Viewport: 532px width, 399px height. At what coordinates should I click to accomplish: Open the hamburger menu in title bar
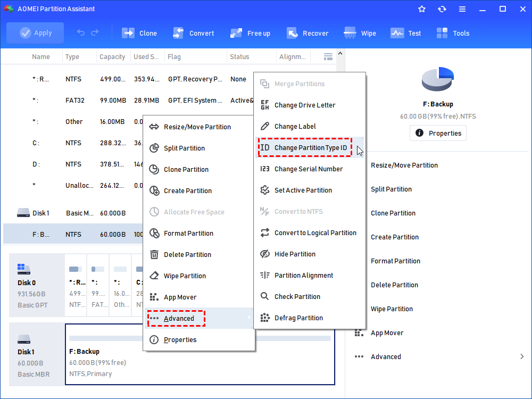462,9
